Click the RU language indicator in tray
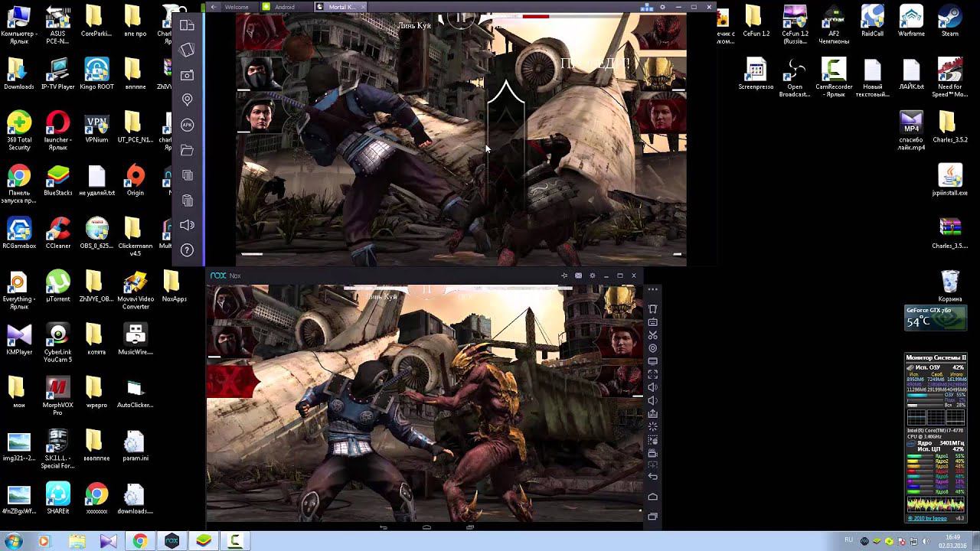980x551 pixels. (x=849, y=540)
